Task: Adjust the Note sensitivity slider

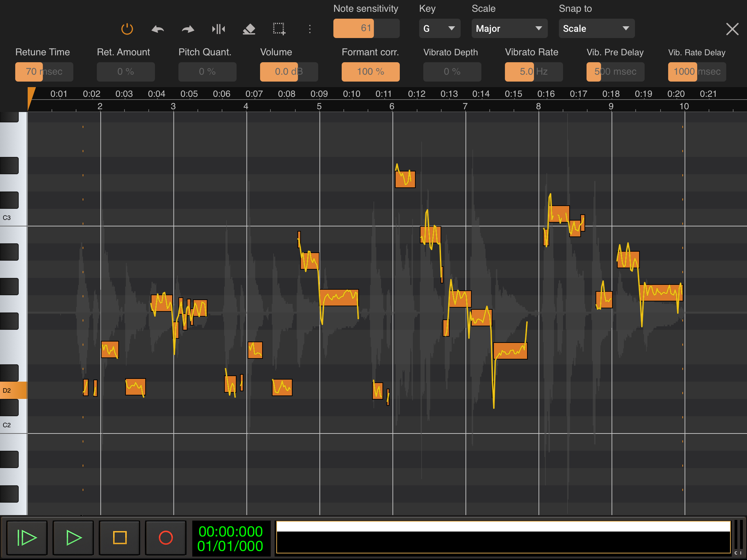Action: (366, 28)
